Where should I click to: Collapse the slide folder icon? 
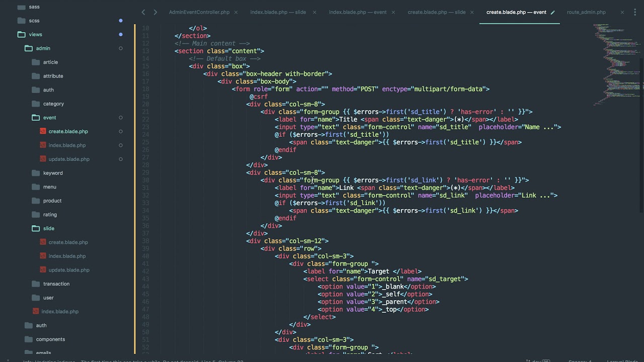(x=35, y=228)
